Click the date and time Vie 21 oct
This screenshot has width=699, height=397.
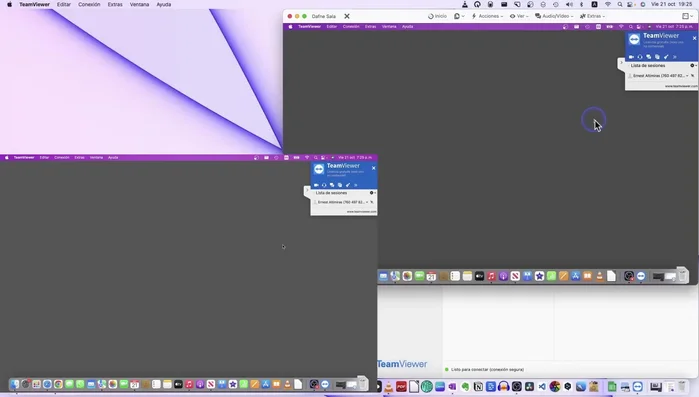pyautogui.click(x=671, y=4)
